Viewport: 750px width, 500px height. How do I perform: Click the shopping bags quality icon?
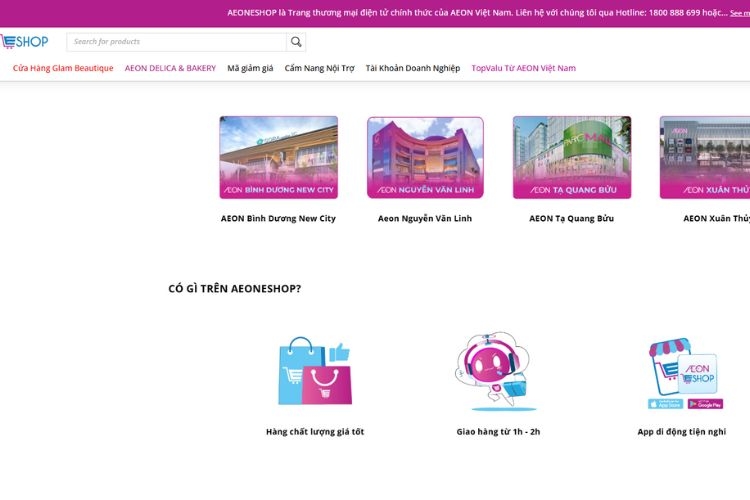tap(315, 371)
